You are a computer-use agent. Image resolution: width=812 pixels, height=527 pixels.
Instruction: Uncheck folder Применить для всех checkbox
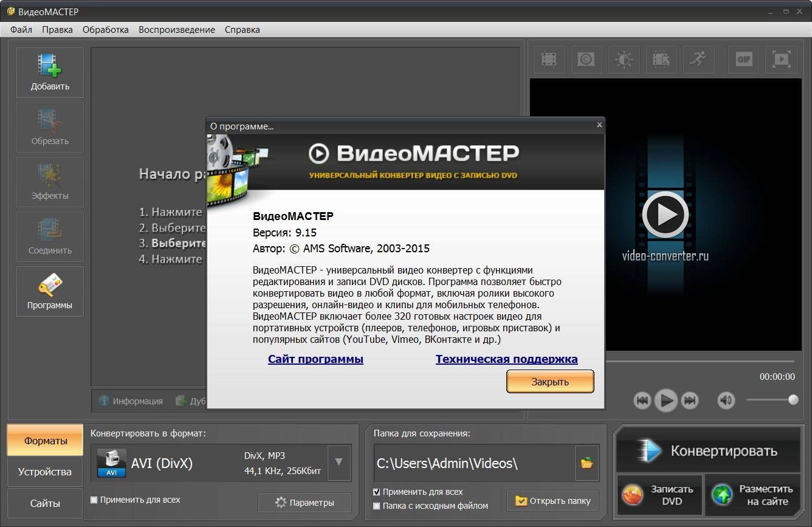[376, 492]
